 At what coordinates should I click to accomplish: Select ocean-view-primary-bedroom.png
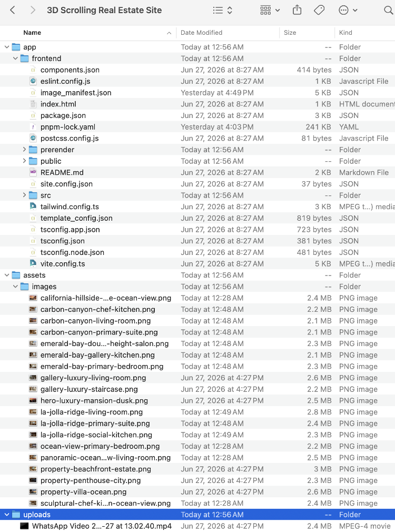click(x=100, y=446)
